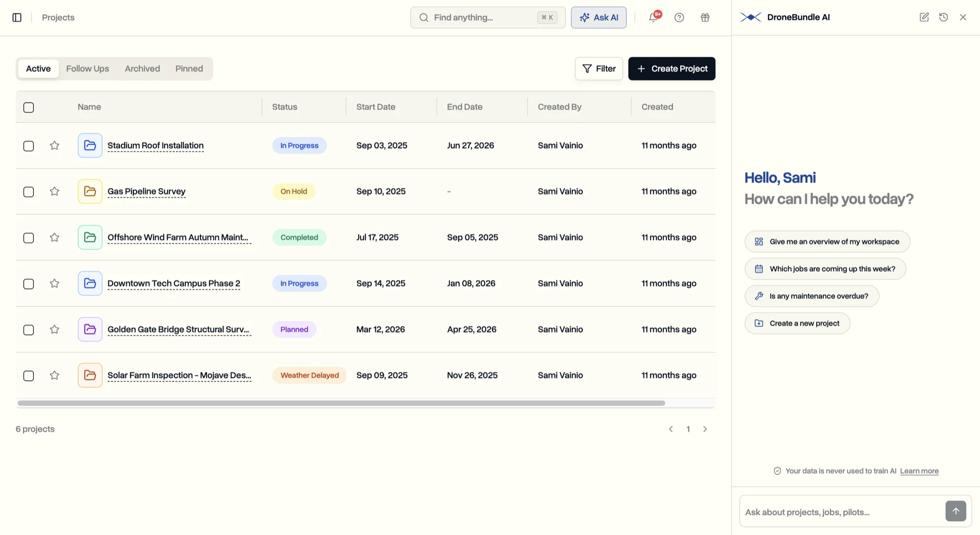Choose 'Which jobs are coming up this week?'
Screen dimensions: 980x535
[826, 269]
